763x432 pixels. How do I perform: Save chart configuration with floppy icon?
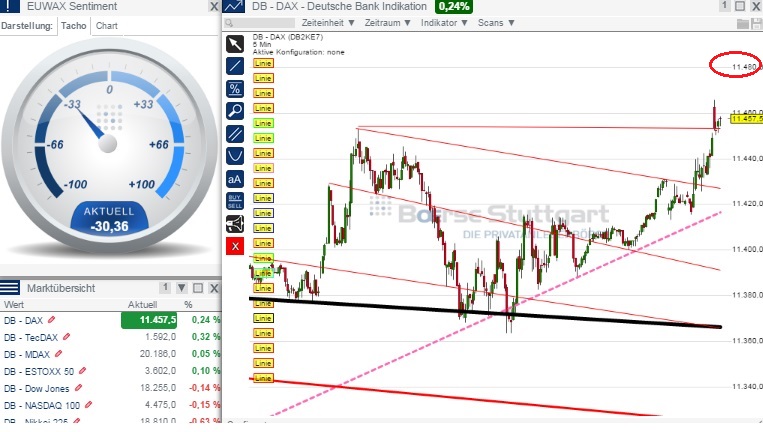coord(757,23)
